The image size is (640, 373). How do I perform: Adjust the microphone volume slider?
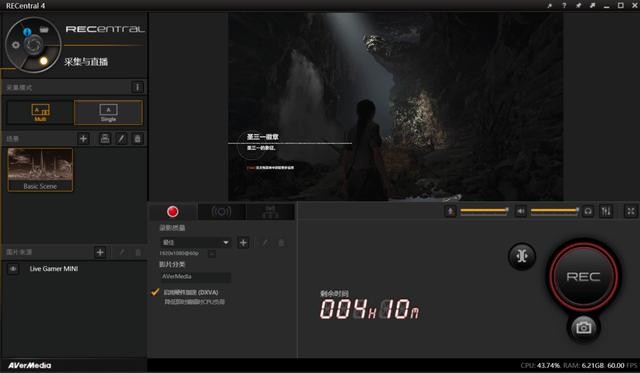click(x=484, y=211)
